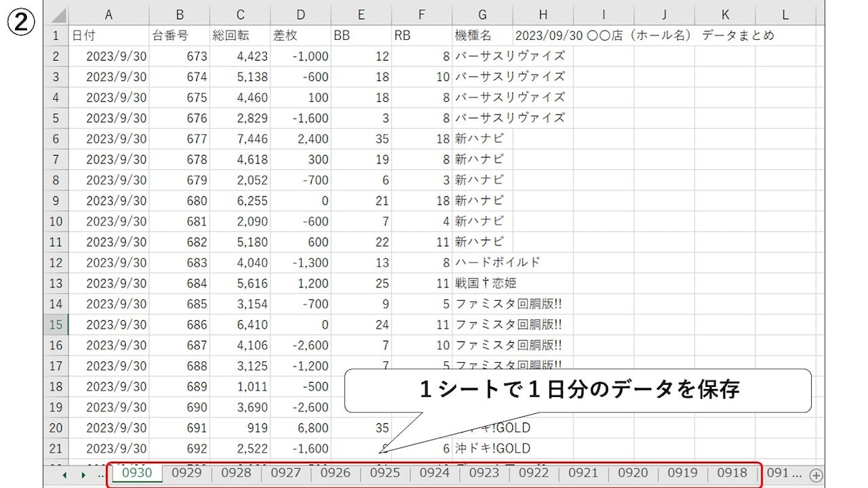Select column E header

click(361, 14)
